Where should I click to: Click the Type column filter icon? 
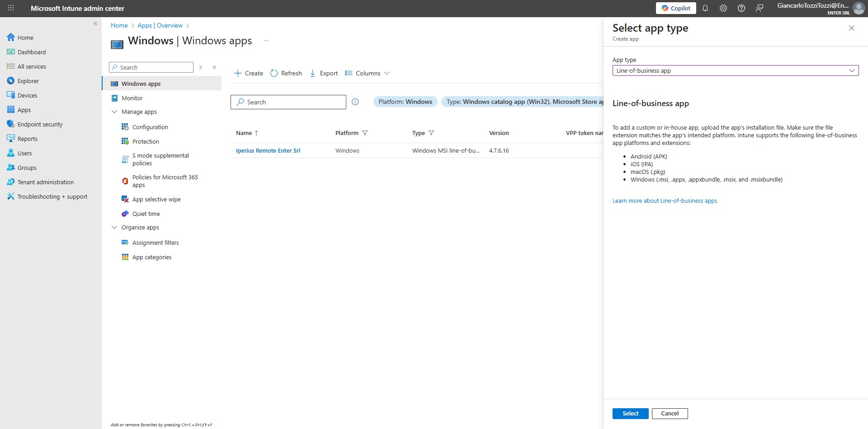[x=431, y=133]
